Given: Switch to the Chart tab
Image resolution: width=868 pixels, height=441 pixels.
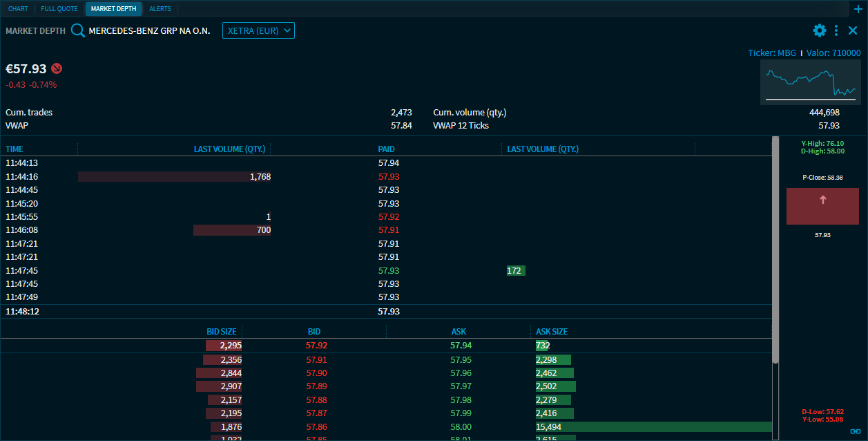Looking at the screenshot, I should pos(18,9).
